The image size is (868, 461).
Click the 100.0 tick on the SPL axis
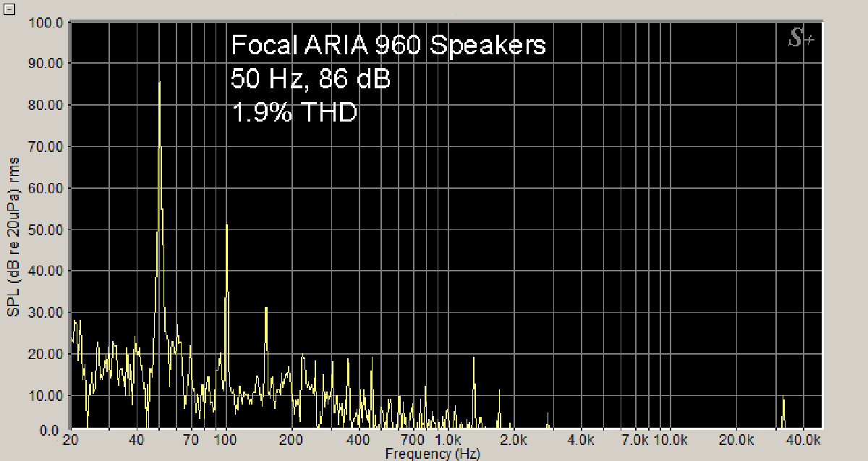click(46, 22)
